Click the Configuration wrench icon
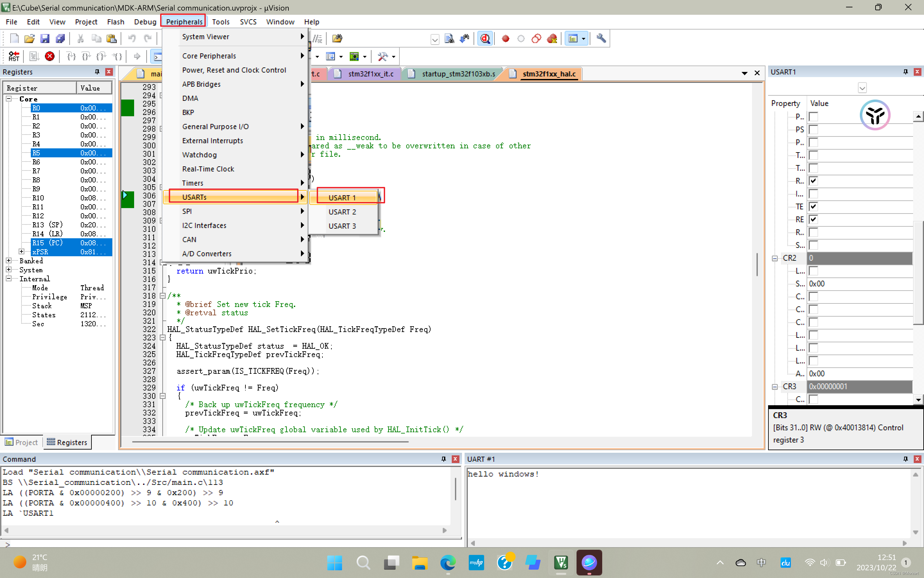 click(601, 38)
